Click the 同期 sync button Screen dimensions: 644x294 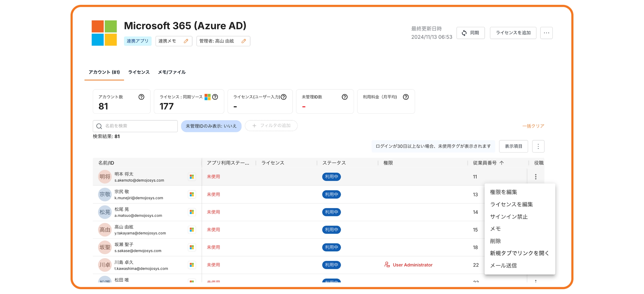pos(471,33)
